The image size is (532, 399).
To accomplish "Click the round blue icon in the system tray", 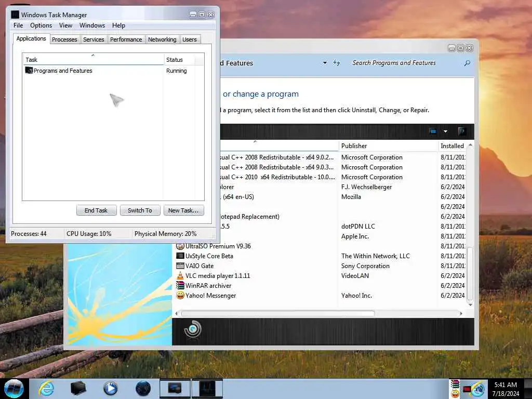I will [x=478, y=389].
